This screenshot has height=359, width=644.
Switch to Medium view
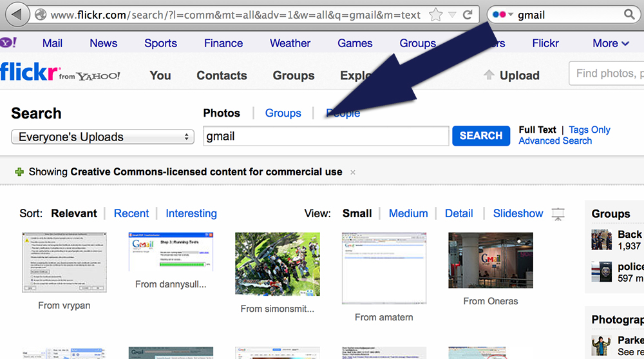click(408, 213)
